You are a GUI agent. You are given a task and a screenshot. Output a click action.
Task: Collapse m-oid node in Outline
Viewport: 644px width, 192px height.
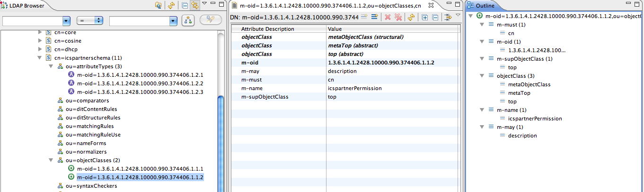tap(482, 42)
